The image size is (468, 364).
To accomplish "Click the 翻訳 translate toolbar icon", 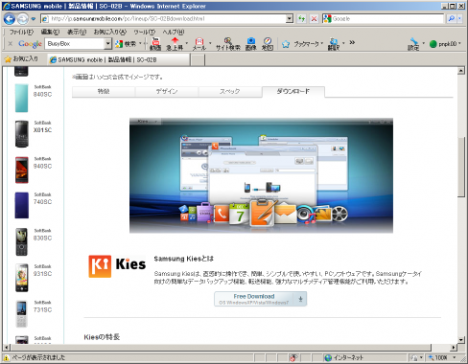I will [x=334, y=44].
